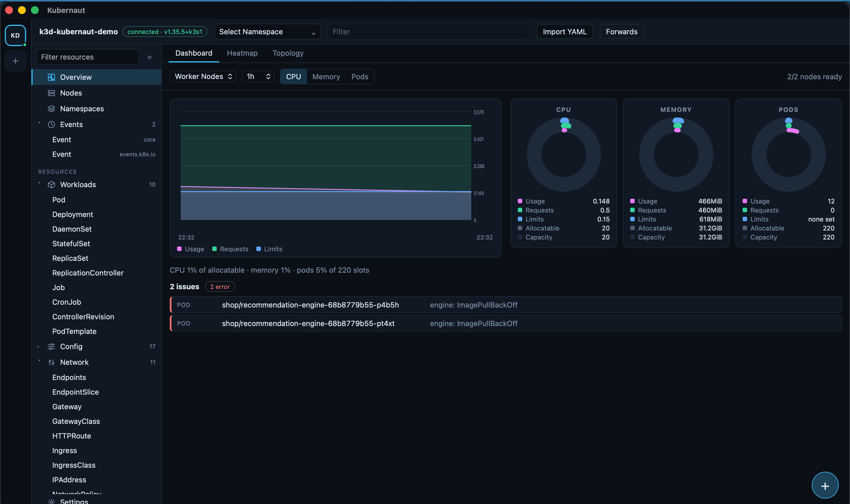850x504 pixels.
Task: Select HTTPRoute under Network
Action: click(x=97, y=436)
